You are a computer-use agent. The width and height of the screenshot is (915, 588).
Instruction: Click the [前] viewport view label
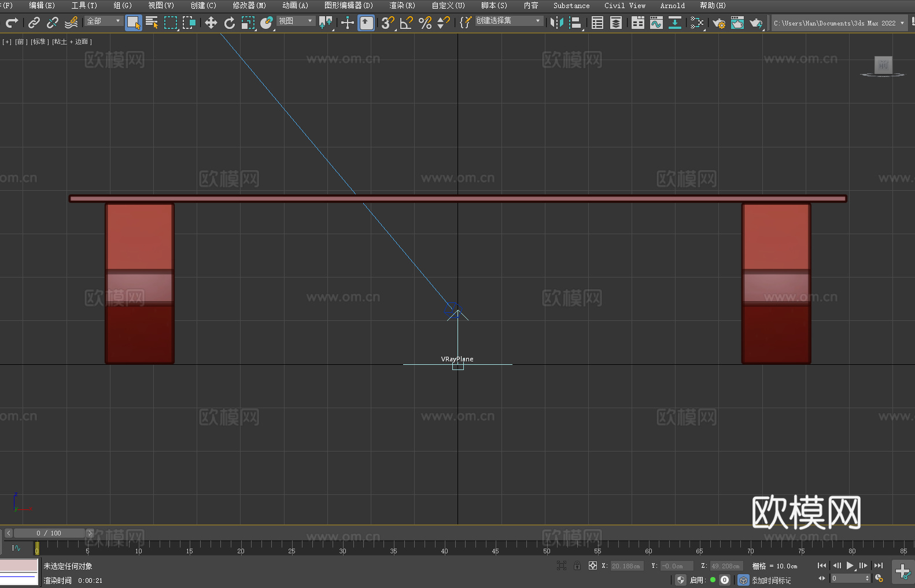pos(21,42)
